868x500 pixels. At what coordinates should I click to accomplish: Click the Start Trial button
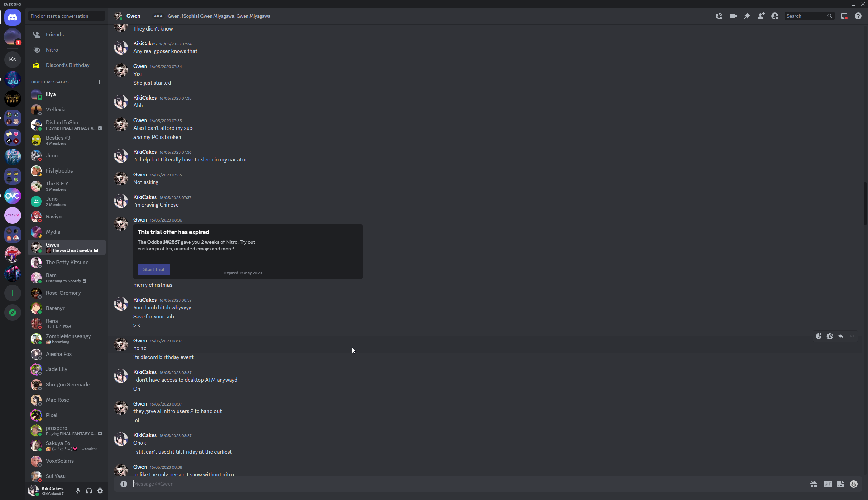[x=154, y=269]
